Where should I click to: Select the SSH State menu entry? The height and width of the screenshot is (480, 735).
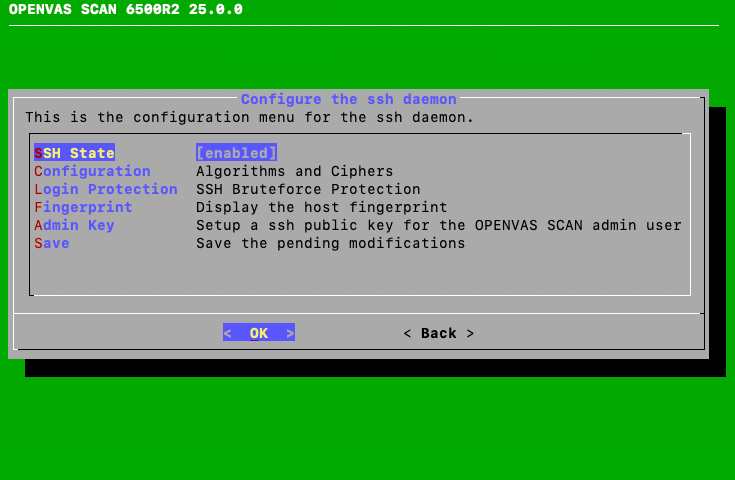click(75, 153)
